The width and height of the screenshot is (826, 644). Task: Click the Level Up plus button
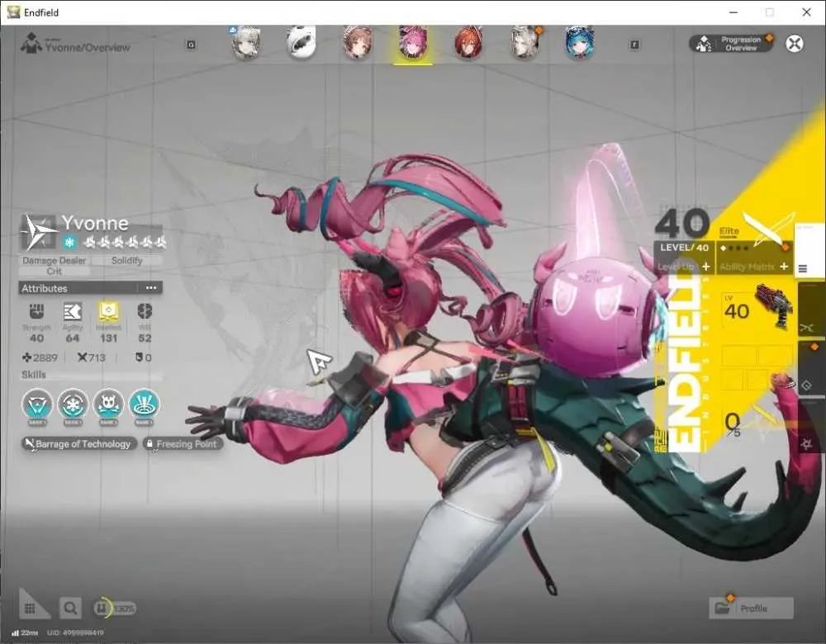pos(706,267)
